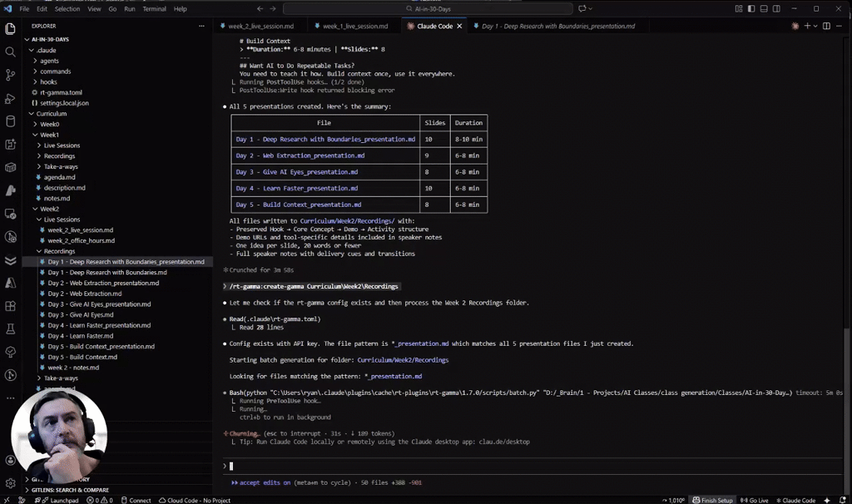Open Source Control view in activity bar
This screenshot has height=504, width=852.
point(10,75)
